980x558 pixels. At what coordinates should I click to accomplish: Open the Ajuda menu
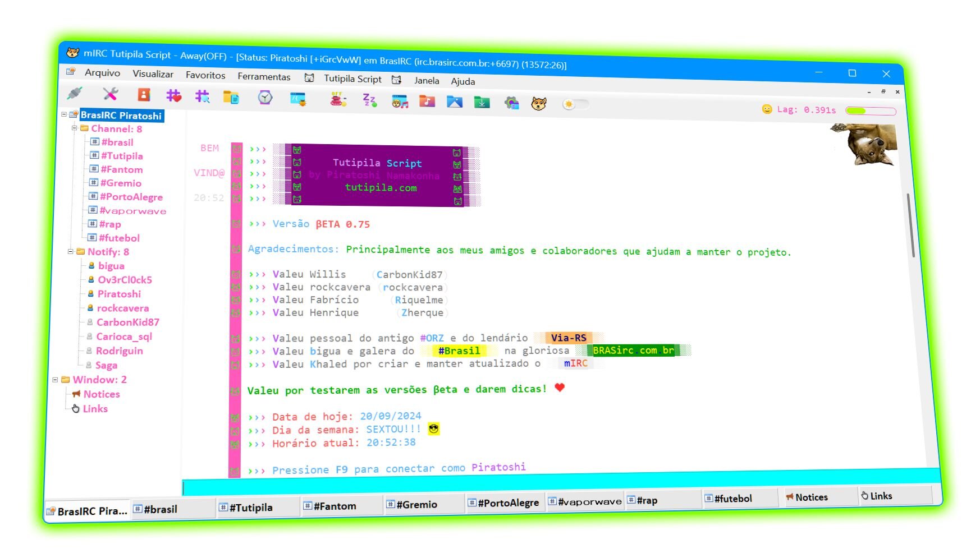(463, 81)
